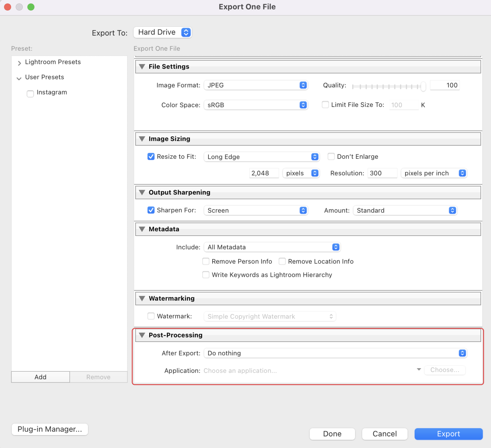Collapse the Metadata section
Viewport: 491px width, 448px height.
(x=142, y=229)
